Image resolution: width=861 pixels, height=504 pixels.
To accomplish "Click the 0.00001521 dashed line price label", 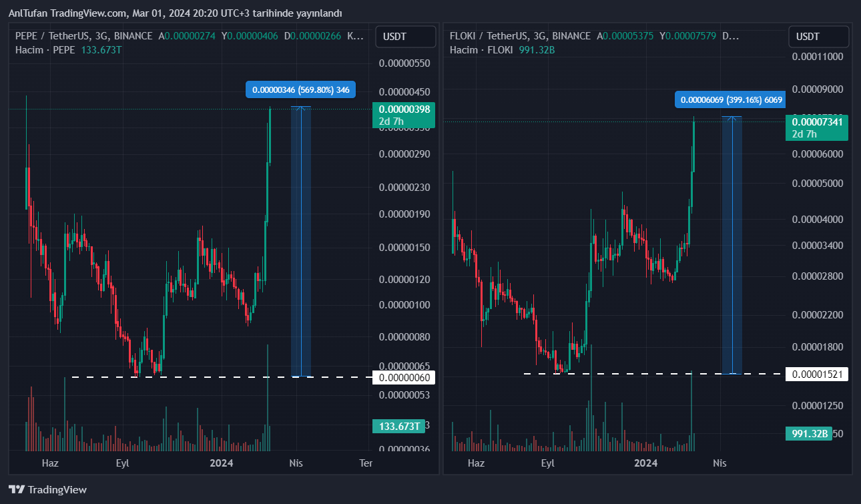I will [x=817, y=374].
